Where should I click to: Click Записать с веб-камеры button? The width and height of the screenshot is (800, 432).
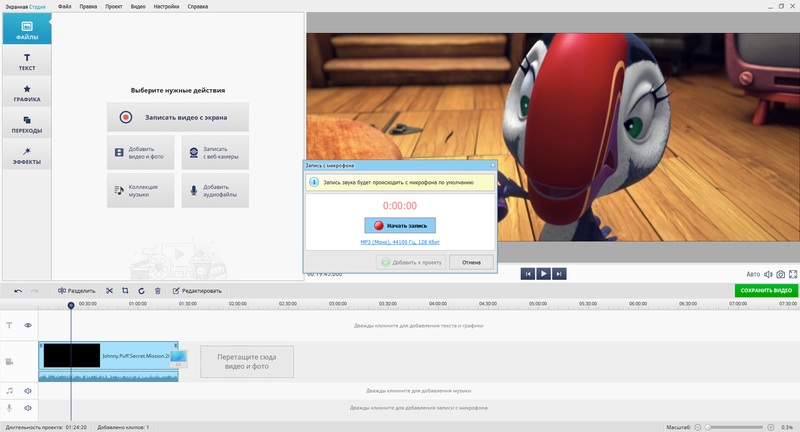(215, 153)
